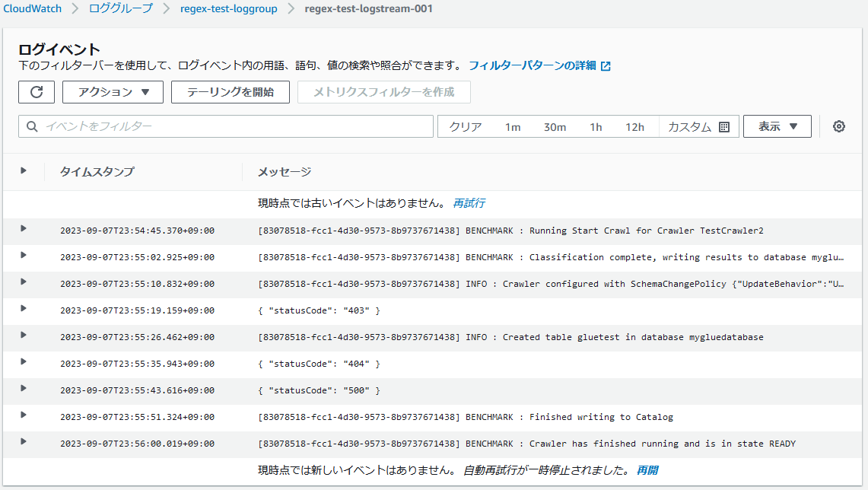The width and height of the screenshot is (868, 490).
Task: Click the タイムスタンプ column header
Action: point(97,172)
